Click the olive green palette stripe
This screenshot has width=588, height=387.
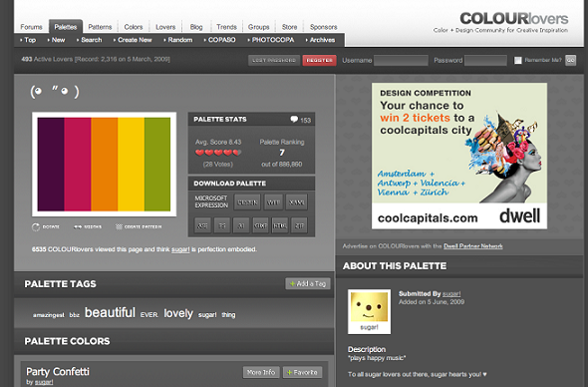tap(157, 164)
